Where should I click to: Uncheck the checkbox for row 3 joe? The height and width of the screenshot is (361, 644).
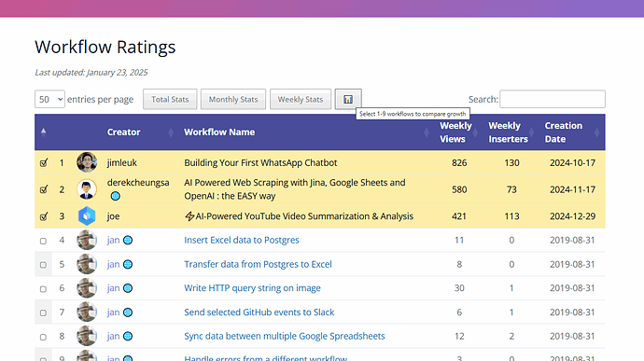pos(44,216)
